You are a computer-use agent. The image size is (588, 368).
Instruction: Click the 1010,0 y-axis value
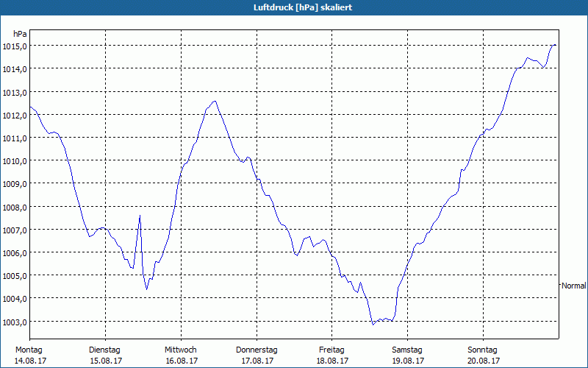(x=15, y=161)
